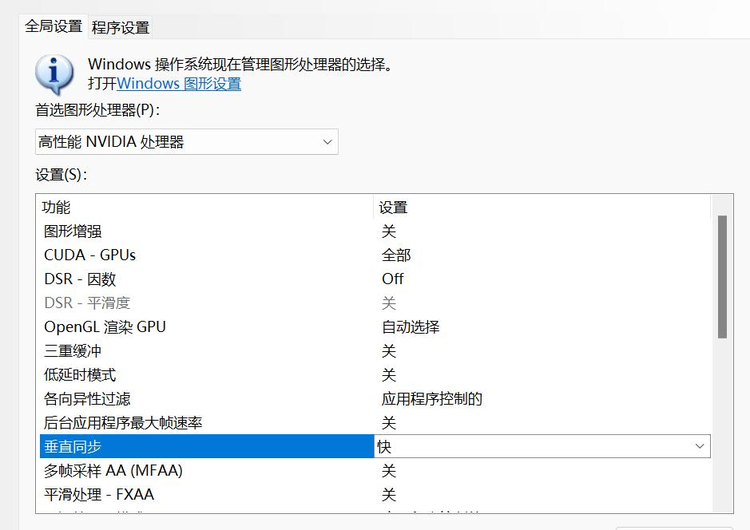Expand 首选图形处理器 dropdown
This screenshot has width=750, height=530.
click(186, 142)
